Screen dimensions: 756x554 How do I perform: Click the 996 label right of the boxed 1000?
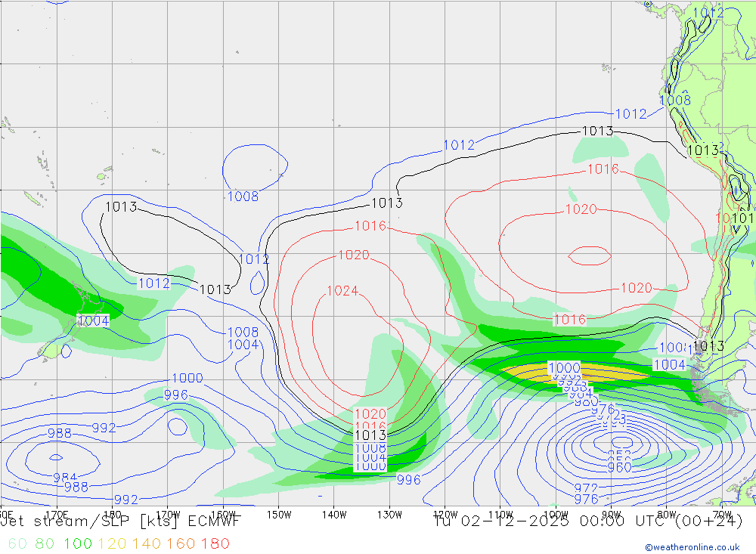tap(408, 479)
